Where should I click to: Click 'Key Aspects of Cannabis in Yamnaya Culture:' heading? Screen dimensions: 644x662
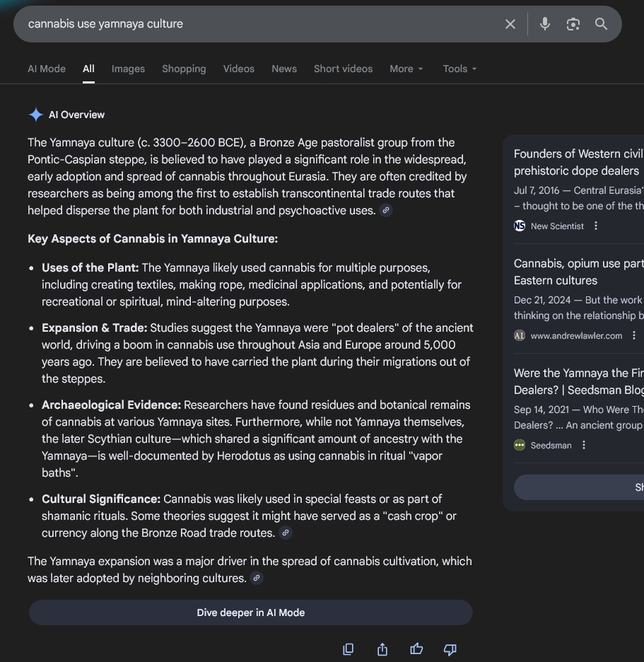153,239
